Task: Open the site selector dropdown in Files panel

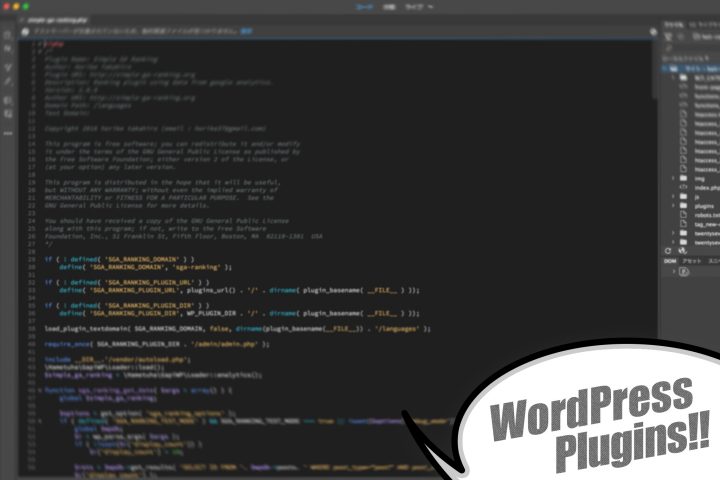Action: tap(708, 36)
